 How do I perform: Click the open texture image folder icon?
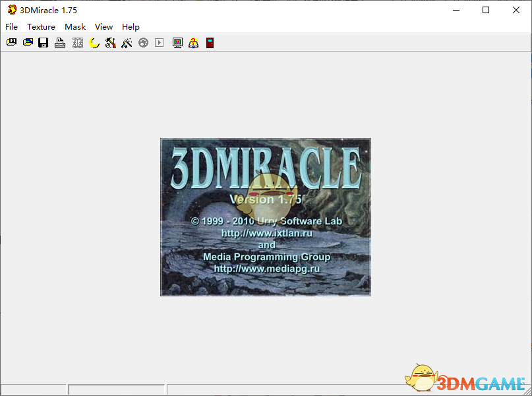[x=28, y=43]
